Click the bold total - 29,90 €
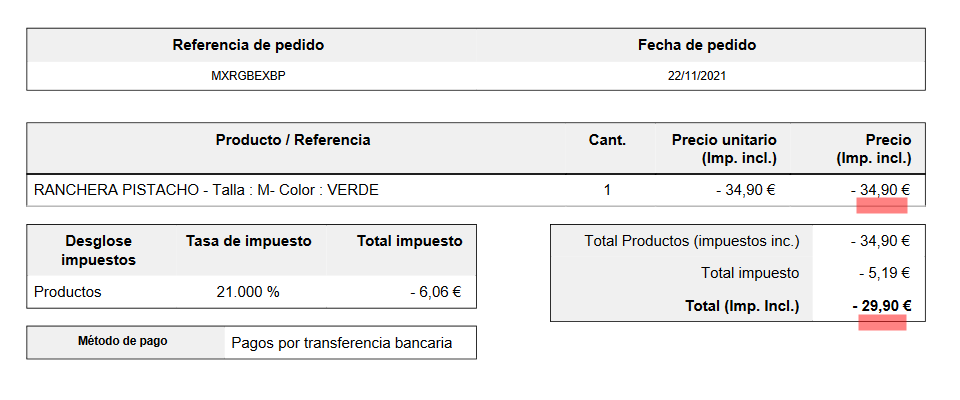 (882, 306)
